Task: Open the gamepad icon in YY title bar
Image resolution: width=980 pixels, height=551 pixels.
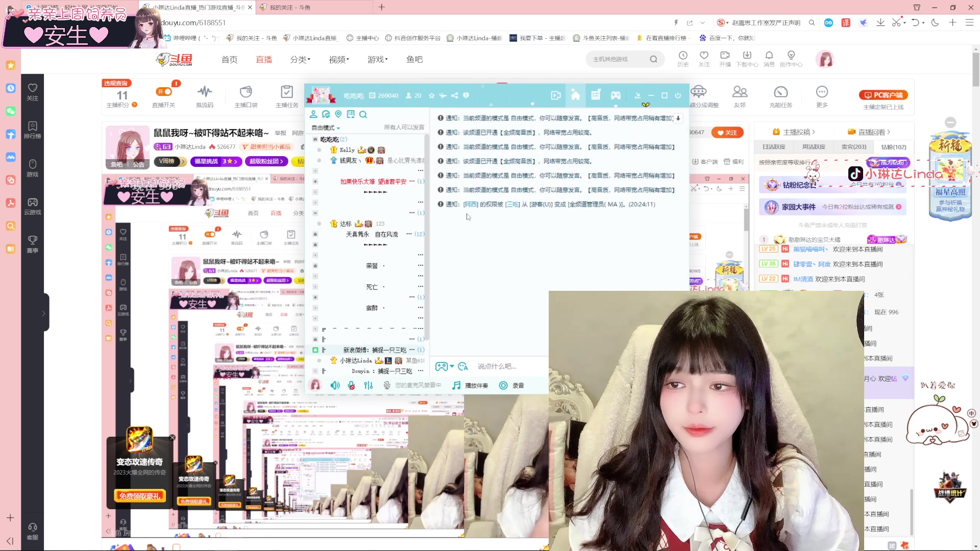Action: tap(616, 95)
